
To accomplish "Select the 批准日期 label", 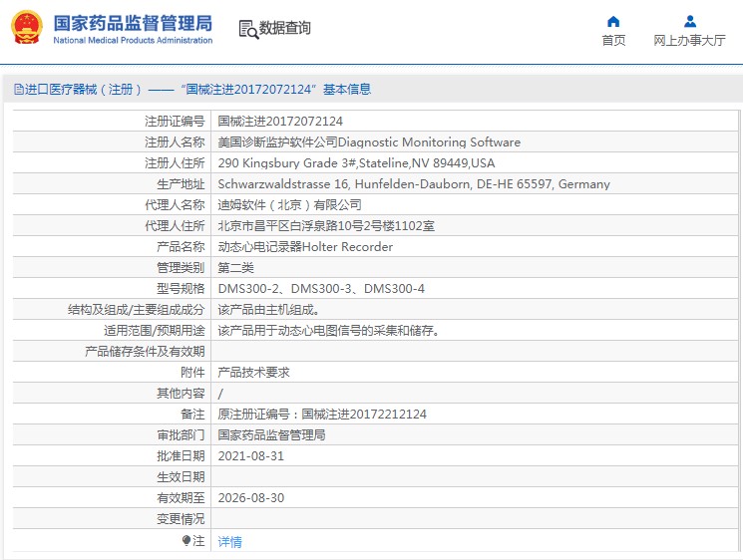I will [181, 456].
